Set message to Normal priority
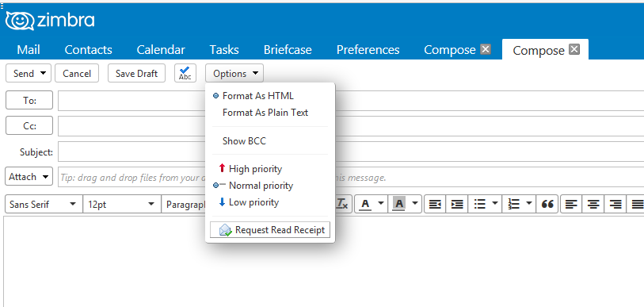Image resolution: width=644 pixels, height=307 pixels. (x=261, y=186)
